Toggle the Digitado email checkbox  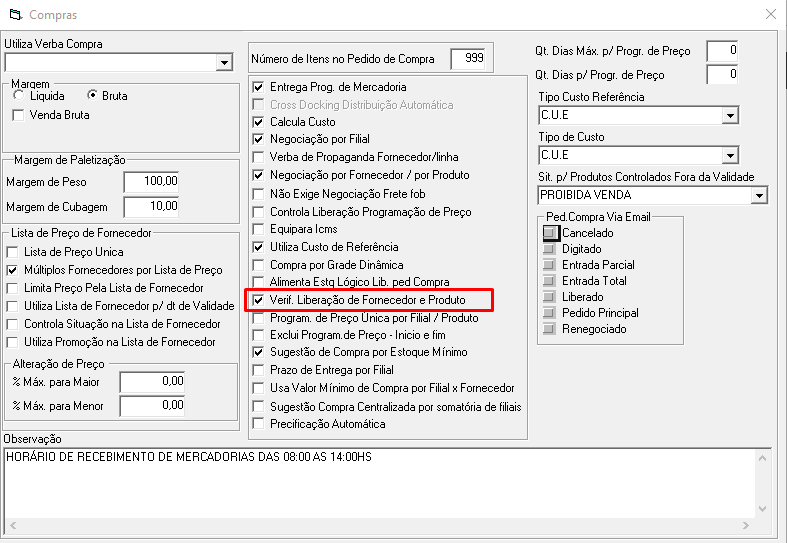[x=550, y=249]
